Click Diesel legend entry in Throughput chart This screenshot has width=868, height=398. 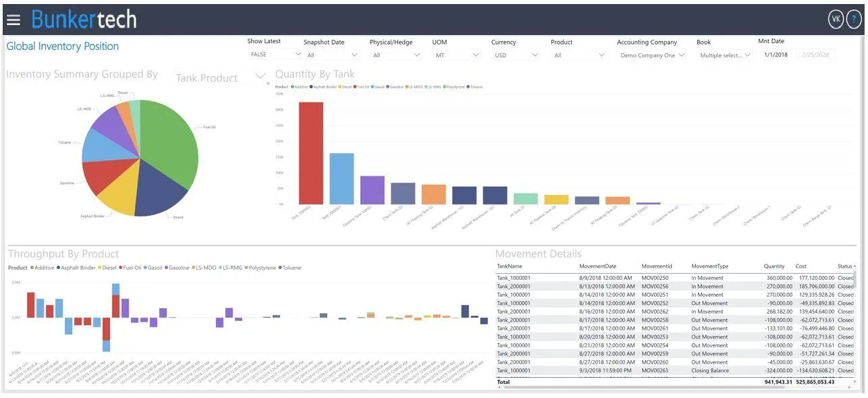107,268
